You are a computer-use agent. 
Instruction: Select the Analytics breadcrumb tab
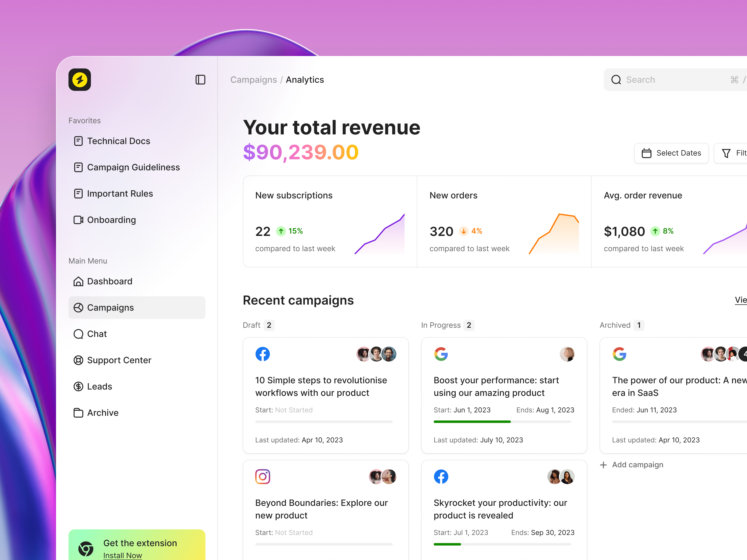click(x=305, y=80)
